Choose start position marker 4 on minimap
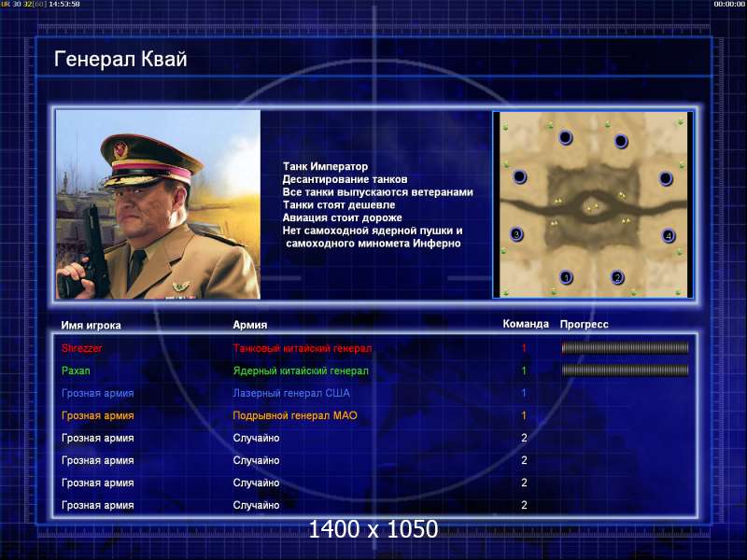The width and height of the screenshot is (747, 560). [669, 235]
